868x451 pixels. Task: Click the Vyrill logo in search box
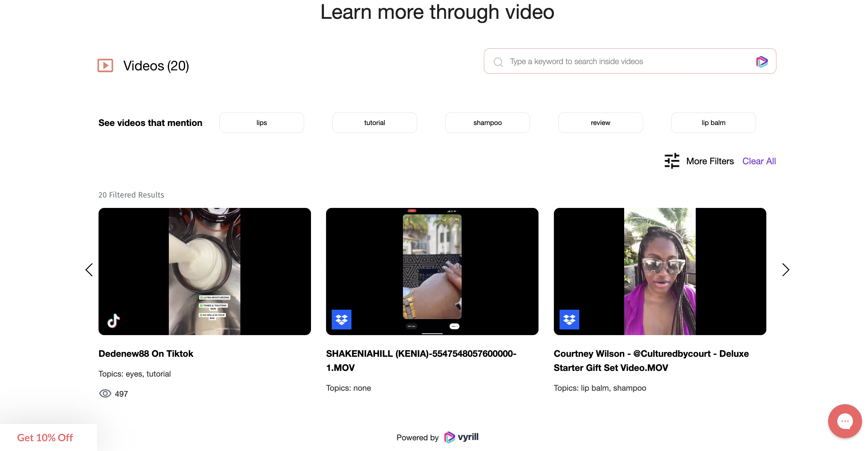coord(762,62)
